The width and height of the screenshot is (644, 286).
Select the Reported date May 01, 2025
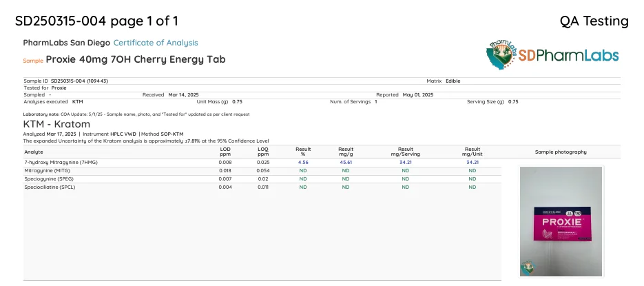[x=417, y=94]
